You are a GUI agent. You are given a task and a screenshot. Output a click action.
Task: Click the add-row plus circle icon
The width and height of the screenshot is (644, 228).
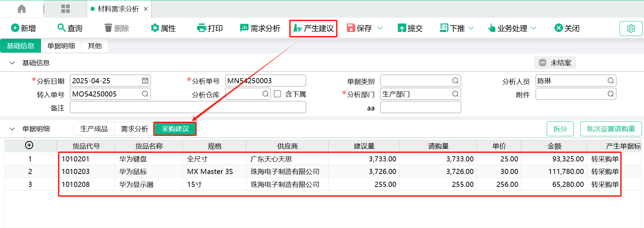tap(30, 145)
